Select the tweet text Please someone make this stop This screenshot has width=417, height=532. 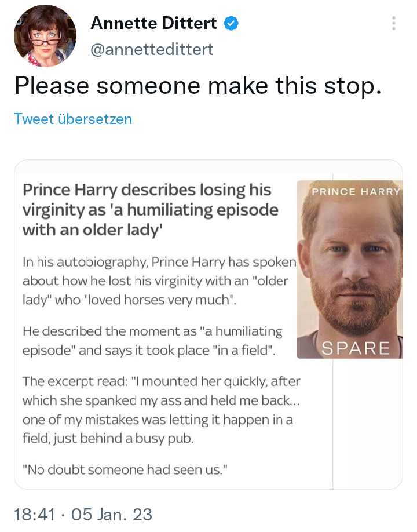click(198, 86)
